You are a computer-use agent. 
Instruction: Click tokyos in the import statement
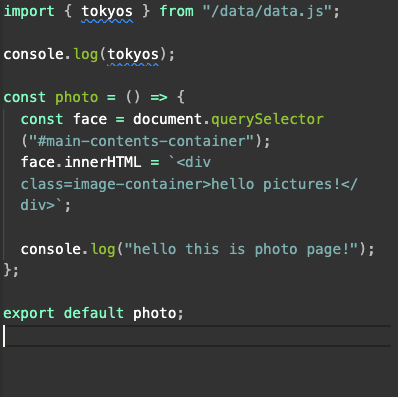(x=107, y=12)
